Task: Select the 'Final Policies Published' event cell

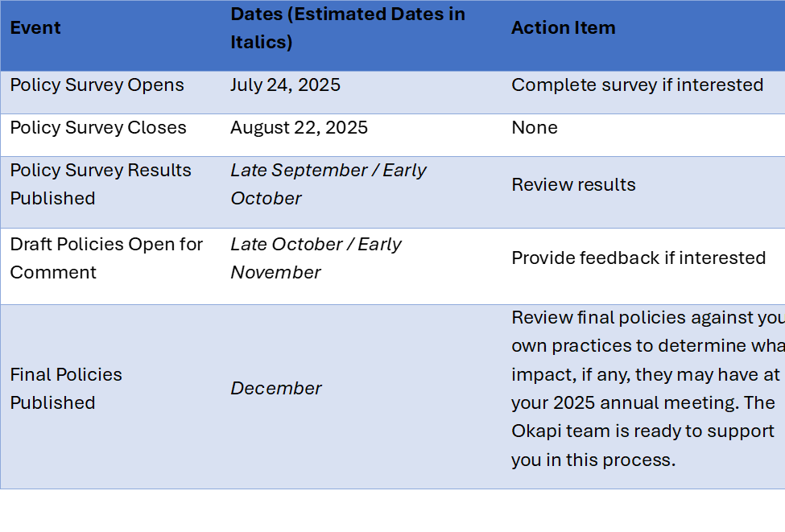Action: (x=66, y=389)
